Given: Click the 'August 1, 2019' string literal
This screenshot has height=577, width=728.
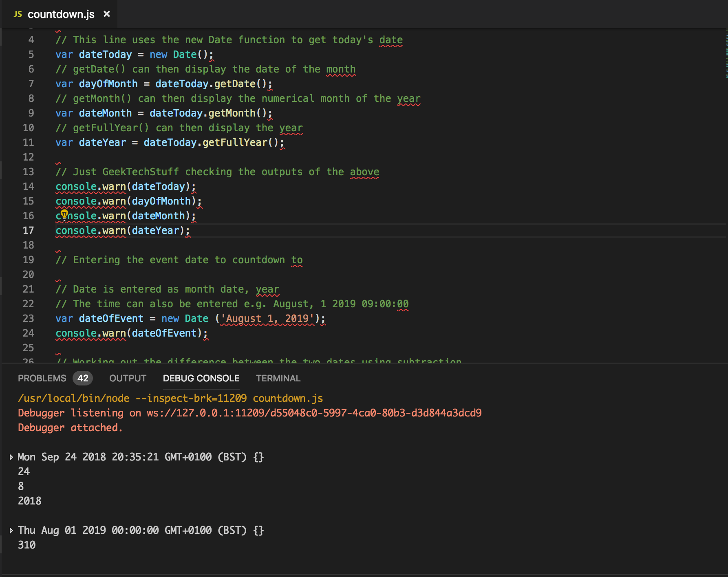Looking at the screenshot, I should click(267, 318).
